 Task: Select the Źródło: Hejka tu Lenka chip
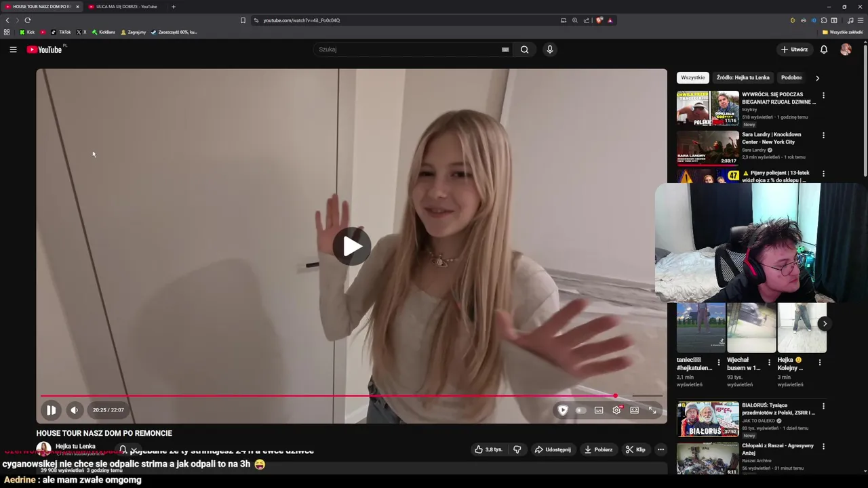(743, 77)
